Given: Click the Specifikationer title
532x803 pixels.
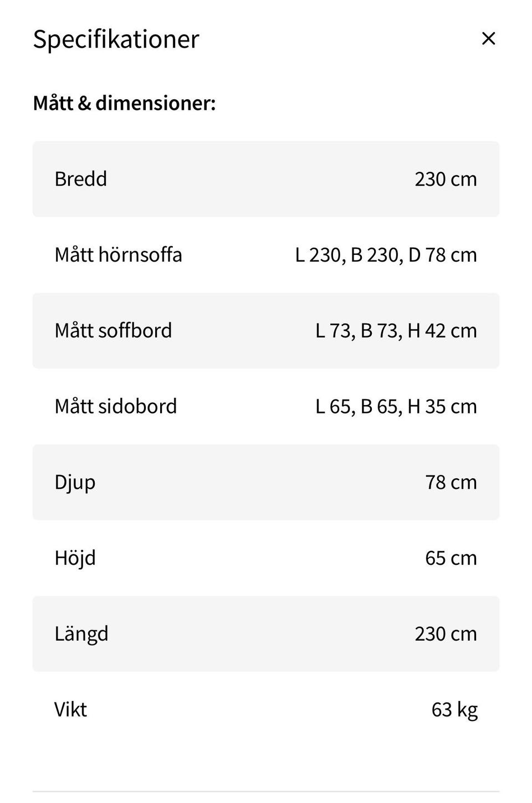Looking at the screenshot, I should point(116,39).
